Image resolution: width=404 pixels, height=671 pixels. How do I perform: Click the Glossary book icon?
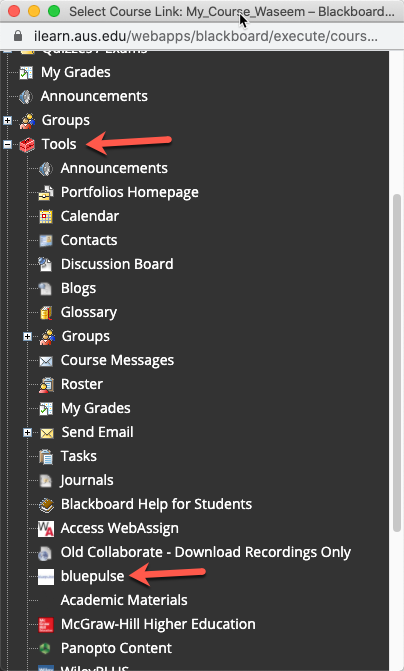click(46, 313)
